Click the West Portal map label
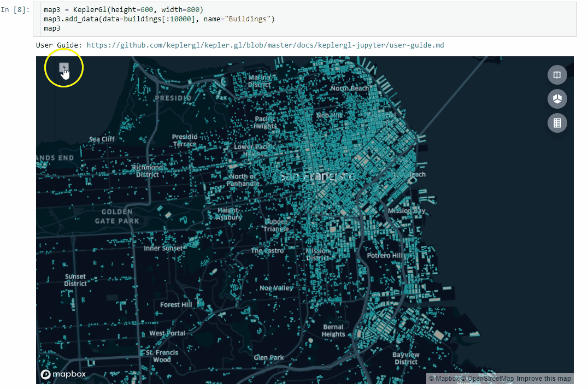The image size is (588, 389). [x=167, y=333]
